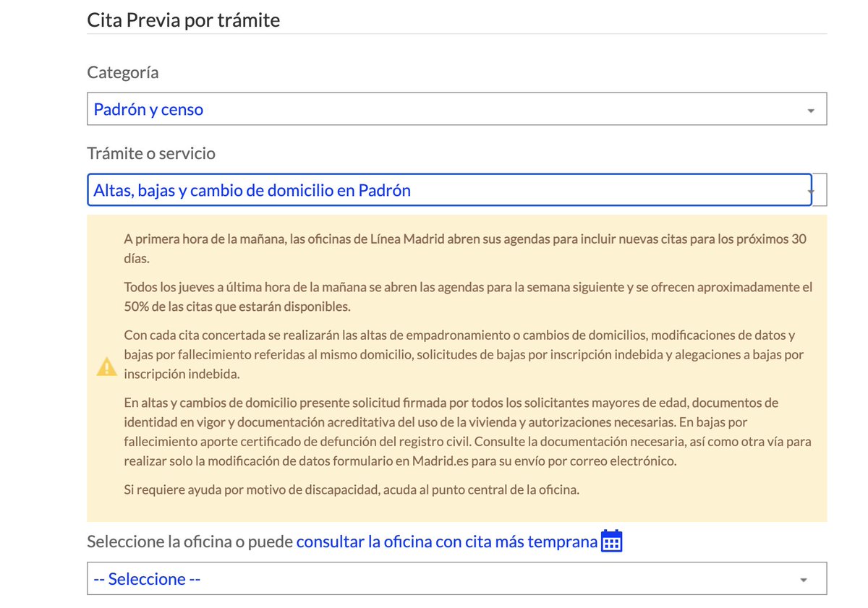Screen dimensions: 868x608
Task: Click paragraph starting A primera hora de la mañana
Action: (465, 248)
